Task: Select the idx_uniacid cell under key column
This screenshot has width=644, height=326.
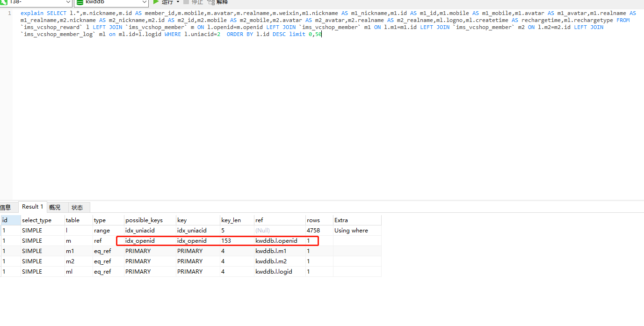Action: click(x=198, y=230)
